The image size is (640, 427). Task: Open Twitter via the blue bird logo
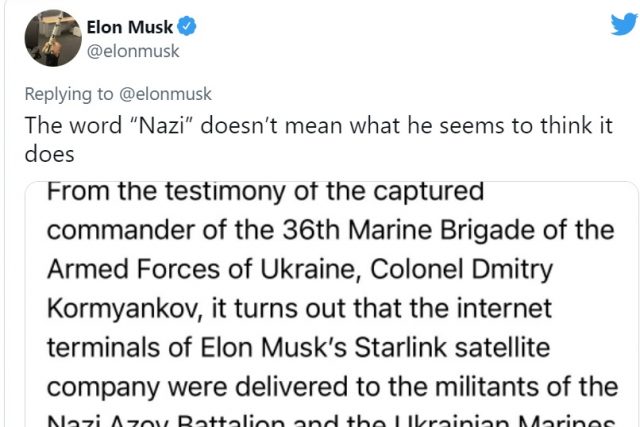[x=624, y=24]
